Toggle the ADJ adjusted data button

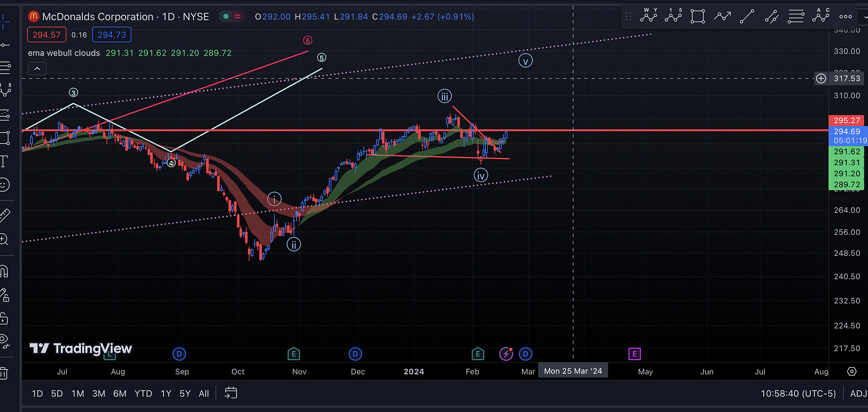857,394
